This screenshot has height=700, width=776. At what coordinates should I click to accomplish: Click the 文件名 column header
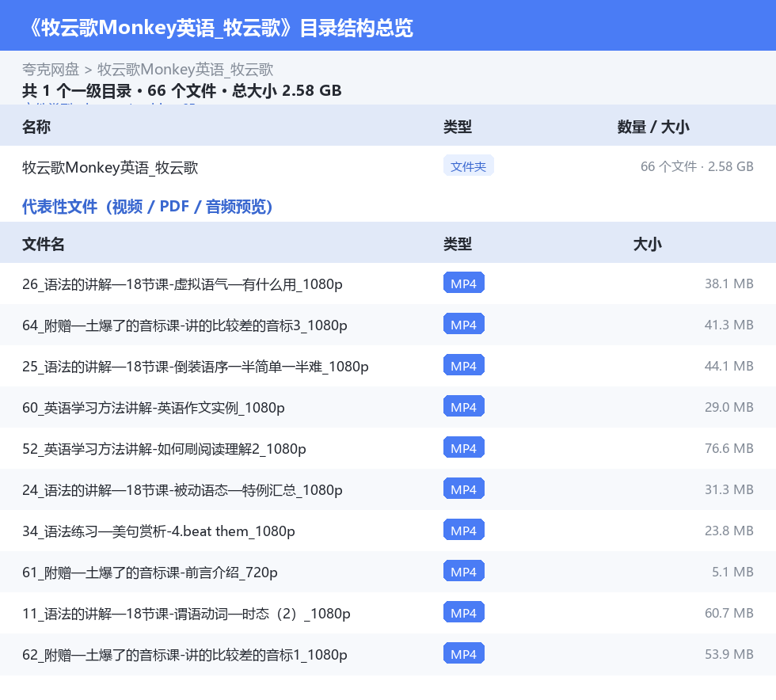[x=43, y=244]
